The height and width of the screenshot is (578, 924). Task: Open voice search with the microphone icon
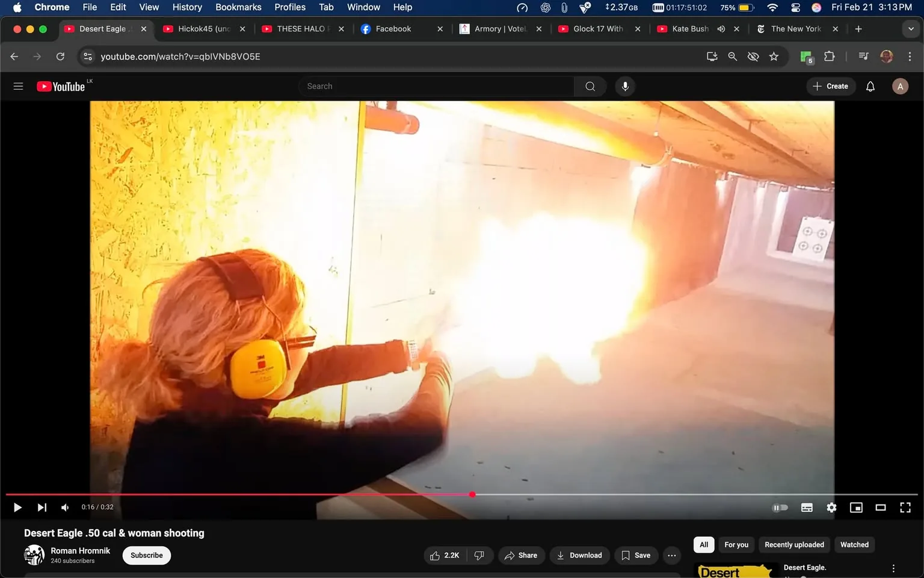[x=625, y=86]
